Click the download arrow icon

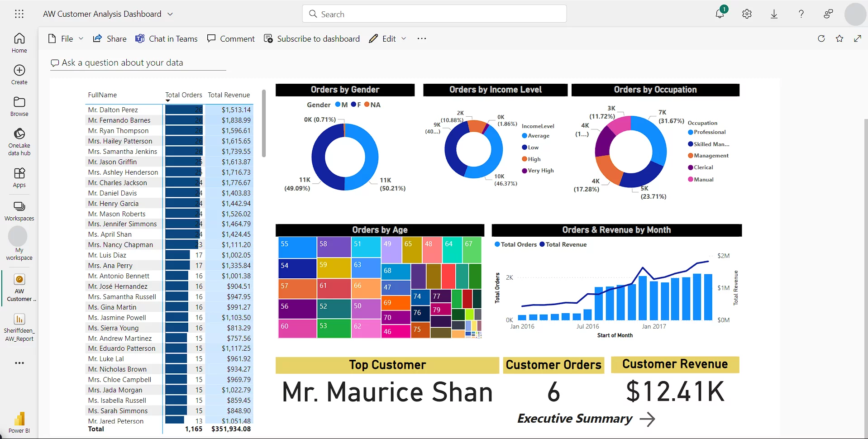[x=774, y=14]
